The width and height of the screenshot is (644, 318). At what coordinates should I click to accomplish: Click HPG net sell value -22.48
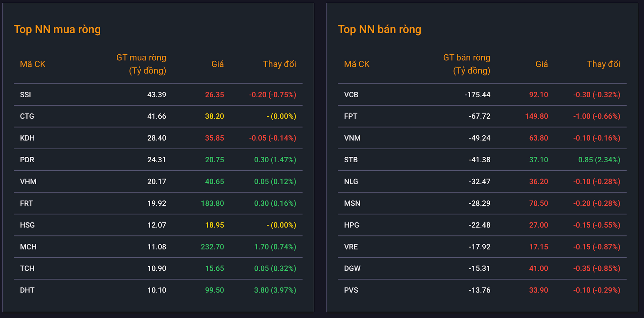coord(479,225)
